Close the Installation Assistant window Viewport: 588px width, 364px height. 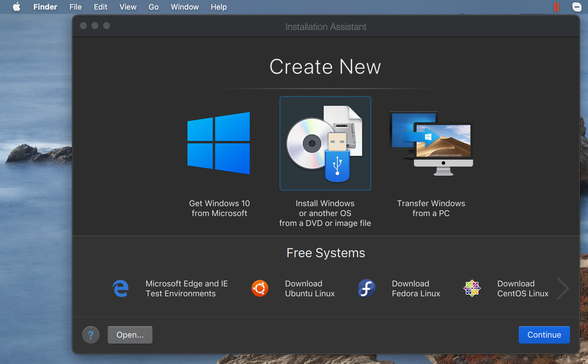[x=83, y=26]
